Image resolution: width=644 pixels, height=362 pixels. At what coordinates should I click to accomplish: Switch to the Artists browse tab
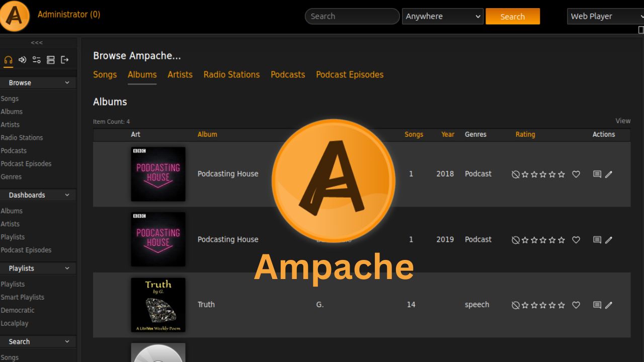pyautogui.click(x=180, y=74)
